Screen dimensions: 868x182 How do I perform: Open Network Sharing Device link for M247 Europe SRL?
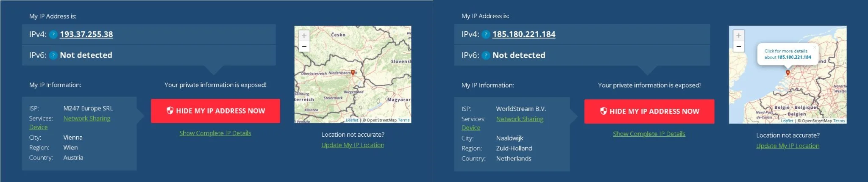pos(86,119)
